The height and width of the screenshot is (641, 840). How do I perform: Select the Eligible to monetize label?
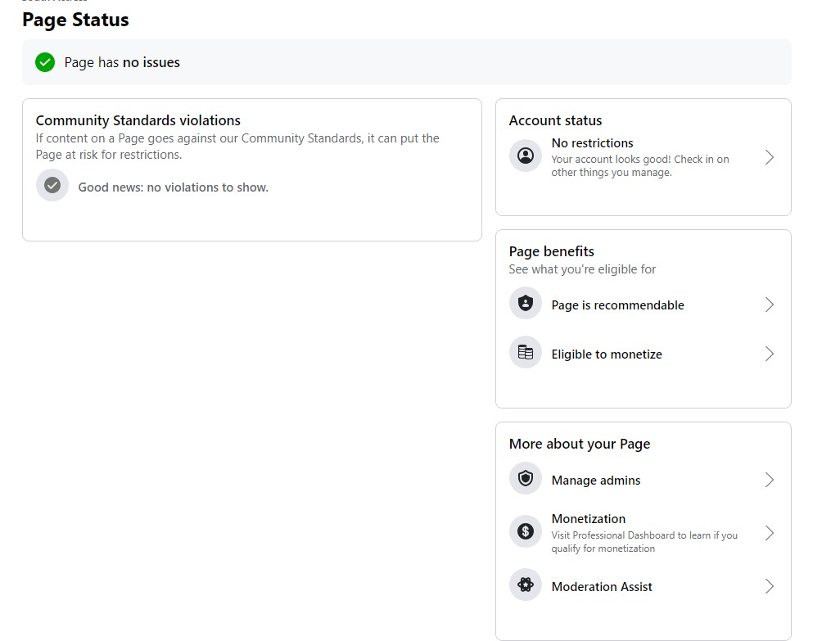point(607,354)
